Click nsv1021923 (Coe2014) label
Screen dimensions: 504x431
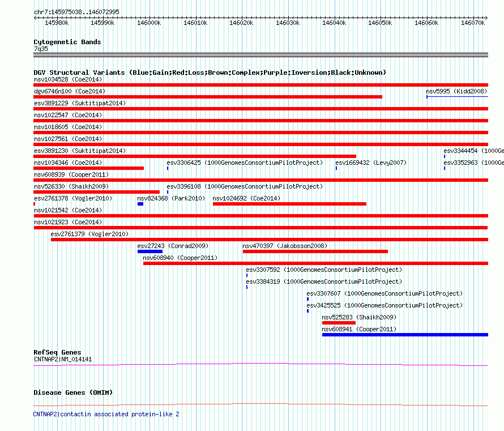click(x=68, y=222)
